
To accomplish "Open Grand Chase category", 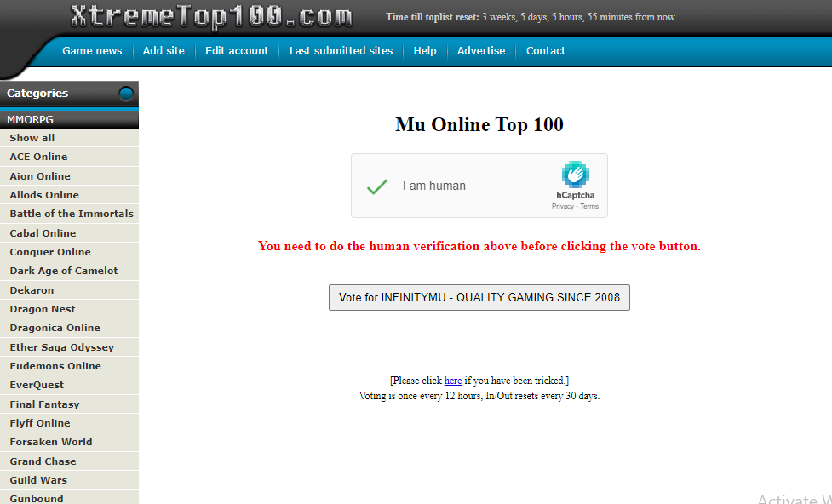I will [69, 461].
